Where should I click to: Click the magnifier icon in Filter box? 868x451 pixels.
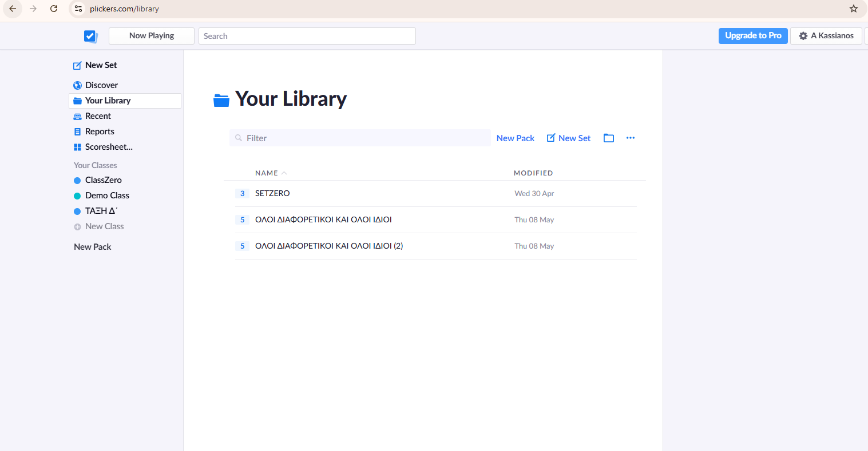(239, 138)
